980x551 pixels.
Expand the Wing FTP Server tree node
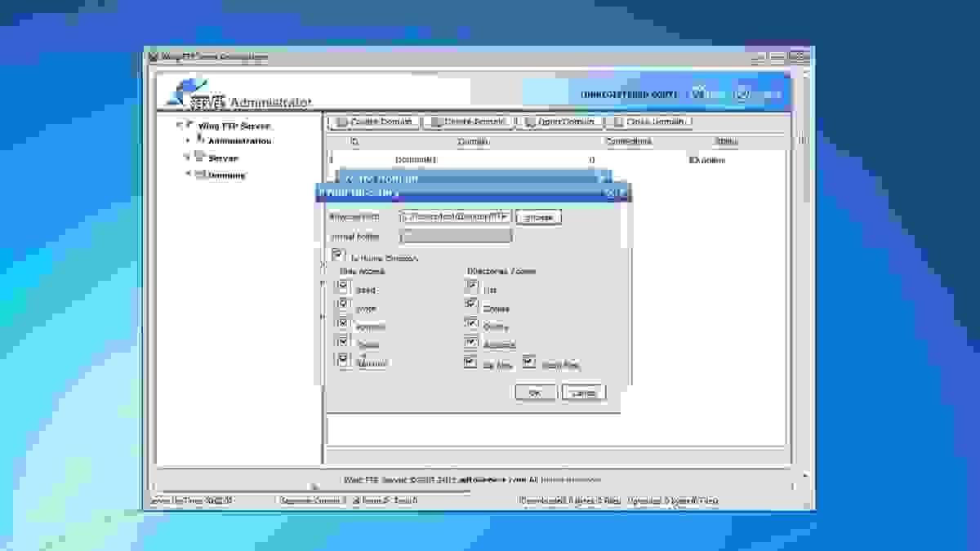pyautogui.click(x=179, y=126)
